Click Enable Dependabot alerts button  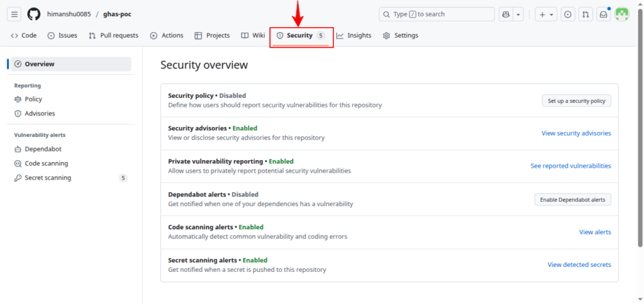[572, 199]
